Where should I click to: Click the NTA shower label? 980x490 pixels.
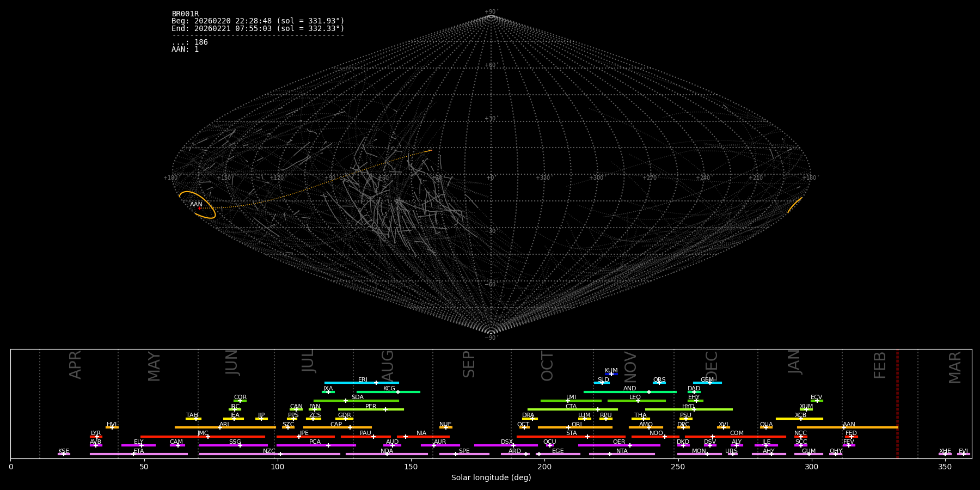tap(622, 451)
